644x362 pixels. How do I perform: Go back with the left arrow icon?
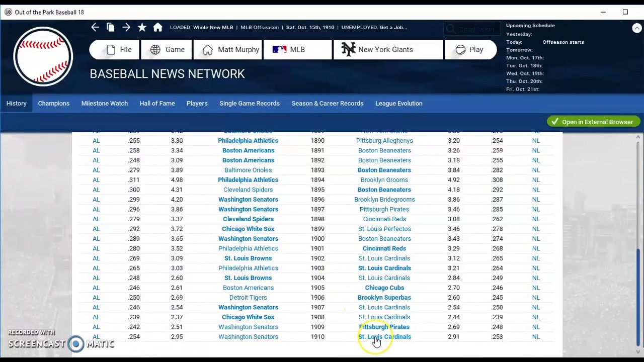95,27
